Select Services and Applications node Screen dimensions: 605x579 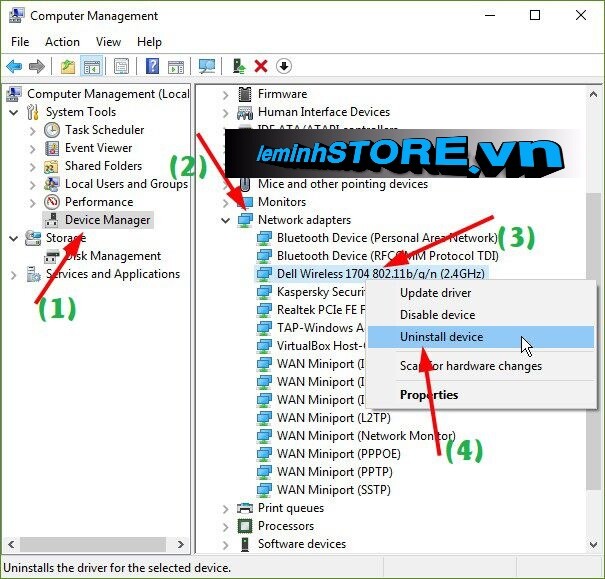[113, 274]
